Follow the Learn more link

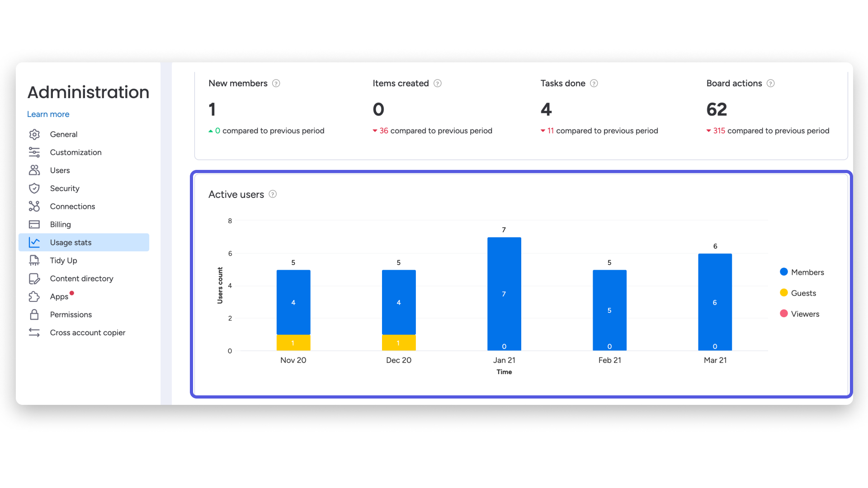pyautogui.click(x=48, y=114)
